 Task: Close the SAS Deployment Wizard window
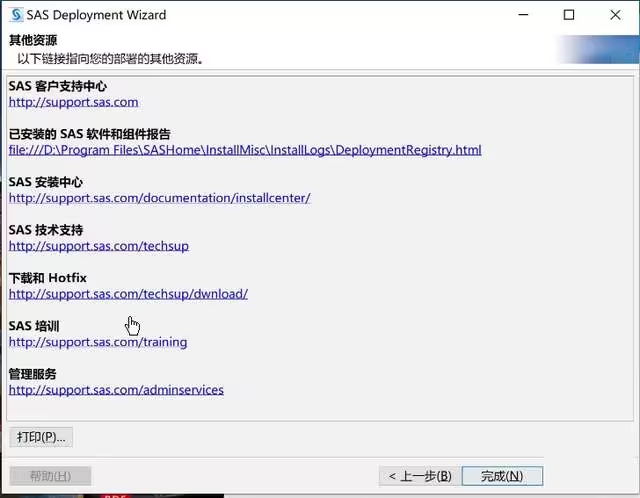pyautogui.click(x=615, y=15)
